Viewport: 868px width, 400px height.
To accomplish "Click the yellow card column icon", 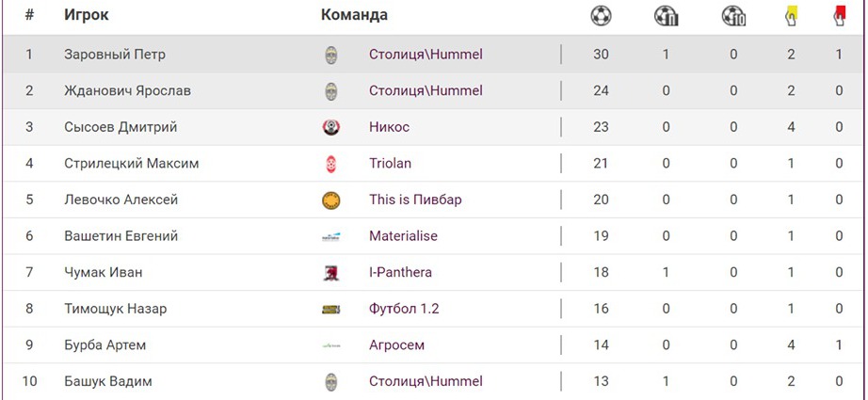I will pos(791,15).
